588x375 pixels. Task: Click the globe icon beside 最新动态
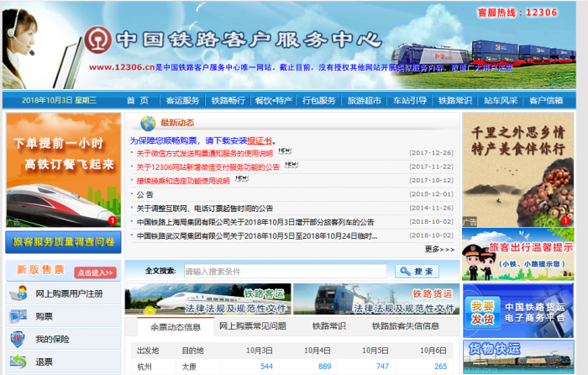pyautogui.click(x=148, y=123)
